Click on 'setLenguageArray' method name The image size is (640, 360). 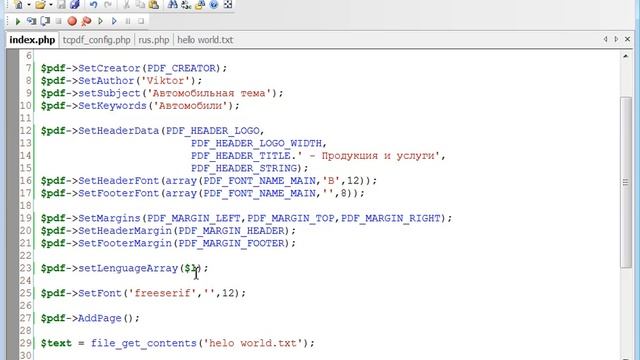(x=128, y=268)
